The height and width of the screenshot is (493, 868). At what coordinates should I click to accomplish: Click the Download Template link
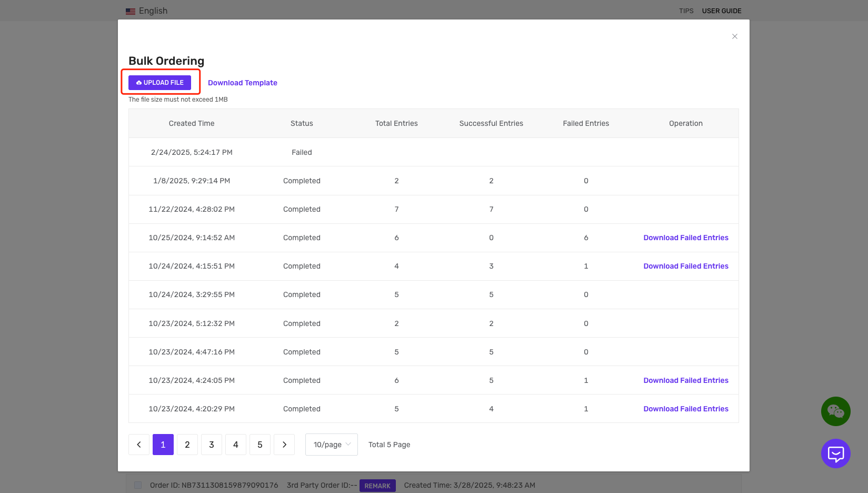pos(242,83)
